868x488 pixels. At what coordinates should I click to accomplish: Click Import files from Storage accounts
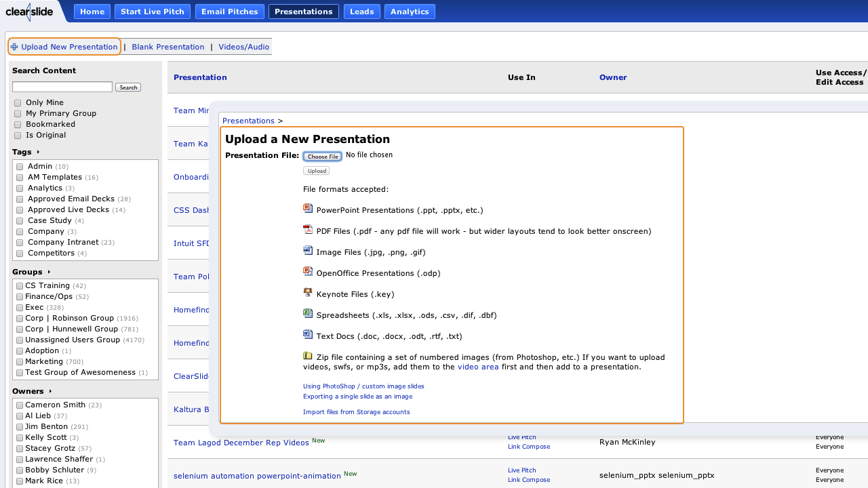click(x=357, y=412)
